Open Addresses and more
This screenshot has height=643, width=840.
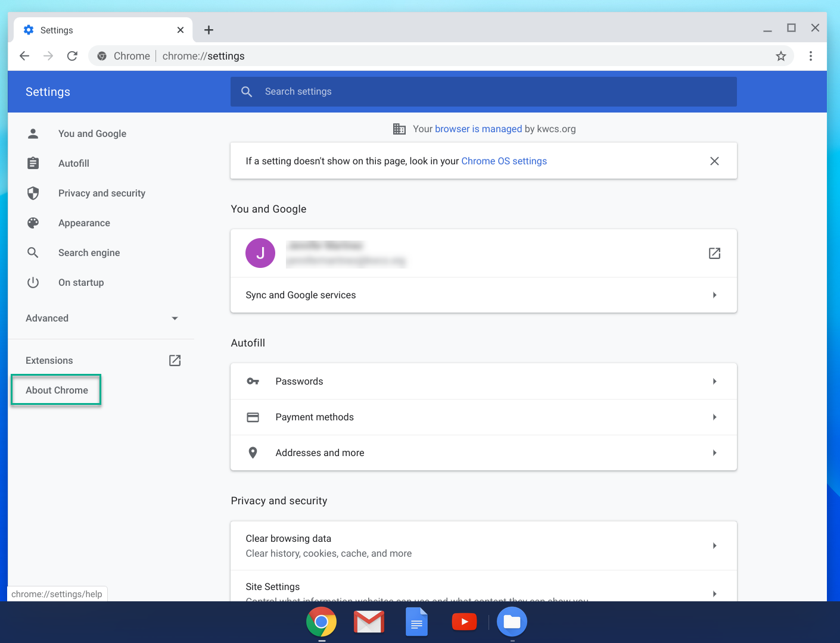point(483,452)
